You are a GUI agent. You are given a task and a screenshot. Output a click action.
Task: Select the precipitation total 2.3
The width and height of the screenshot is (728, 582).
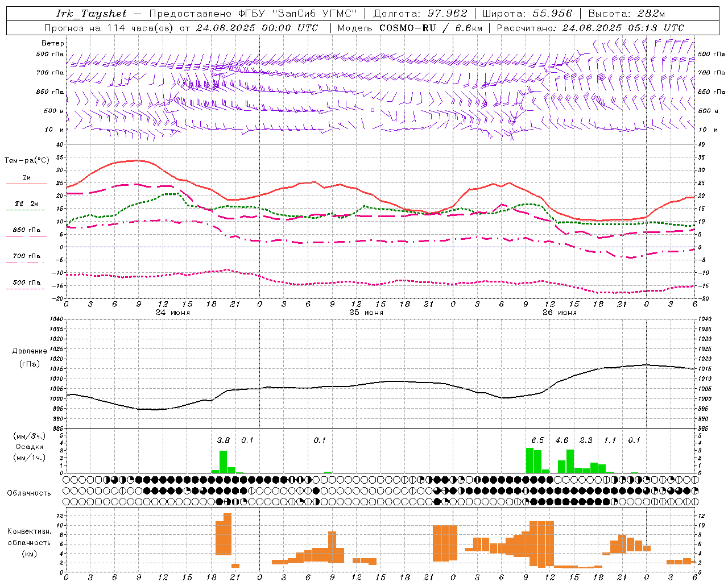tap(586, 440)
